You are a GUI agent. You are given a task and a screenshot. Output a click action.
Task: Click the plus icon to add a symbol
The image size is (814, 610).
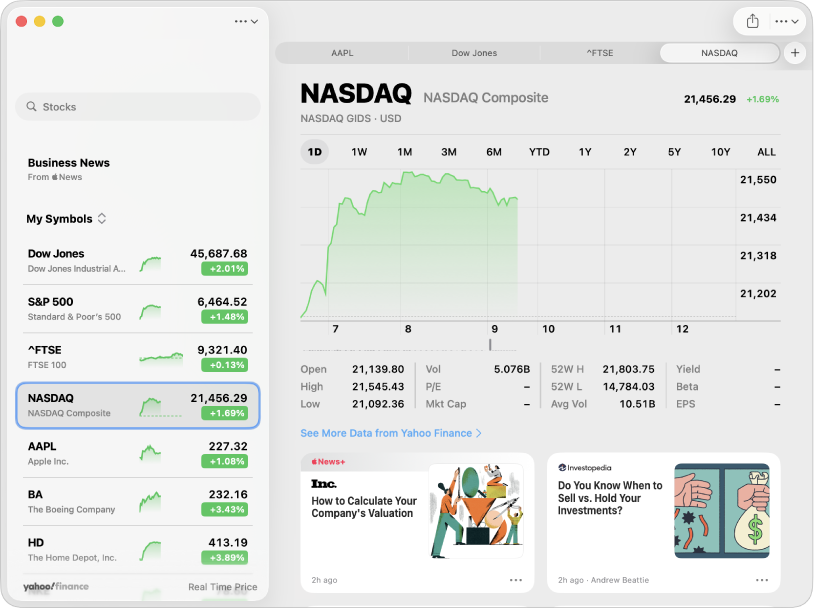pos(795,53)
